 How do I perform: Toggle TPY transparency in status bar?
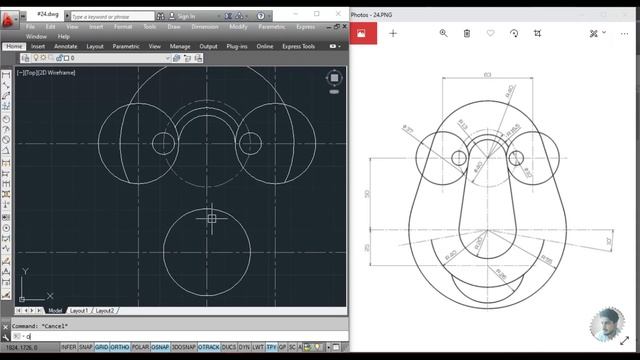(271, 347)
